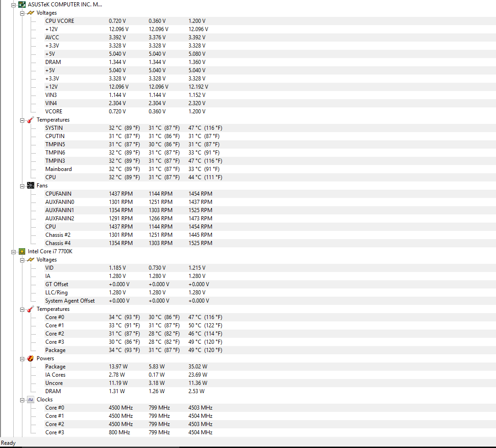Collapse the Temperatures group under ASUSTeK
The height and width of the screenshot is (448, 496).
pyautogui.click(x=22, y=120)
